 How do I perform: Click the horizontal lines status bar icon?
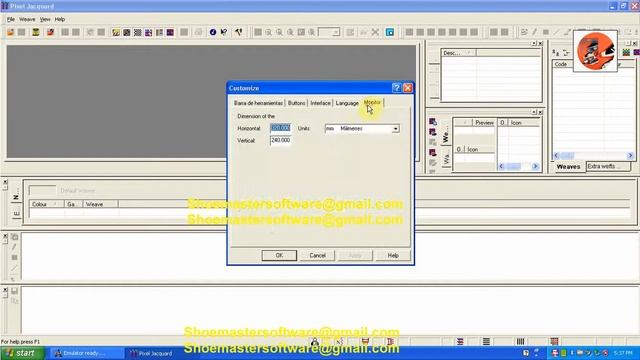(x=486, y=341)
